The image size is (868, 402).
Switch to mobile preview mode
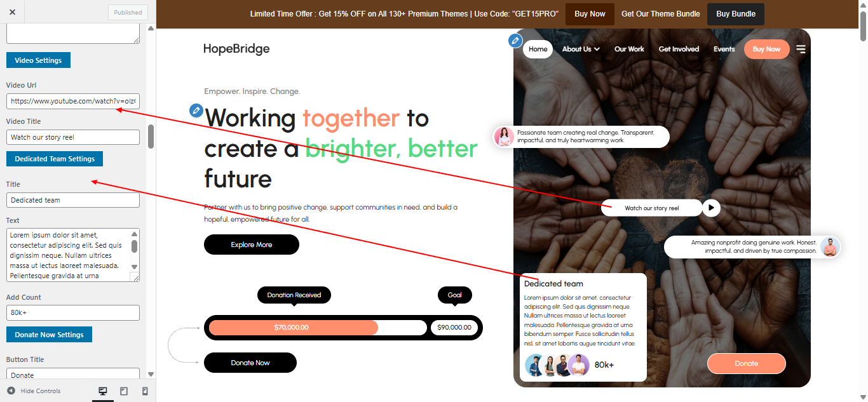click(x=145, y=391)
